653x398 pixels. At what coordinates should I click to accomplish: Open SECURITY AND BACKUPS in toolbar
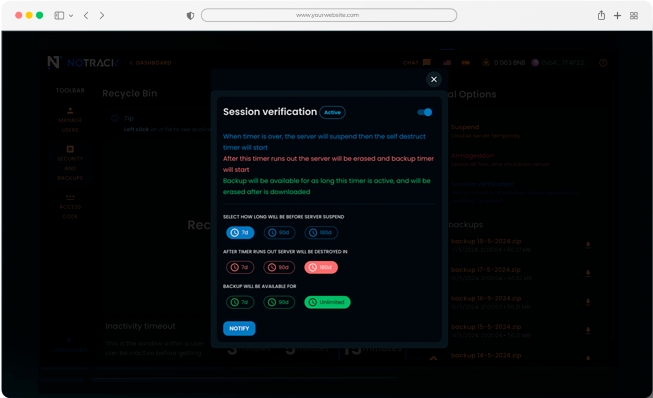pyautogui.click(x=70, y=163)
